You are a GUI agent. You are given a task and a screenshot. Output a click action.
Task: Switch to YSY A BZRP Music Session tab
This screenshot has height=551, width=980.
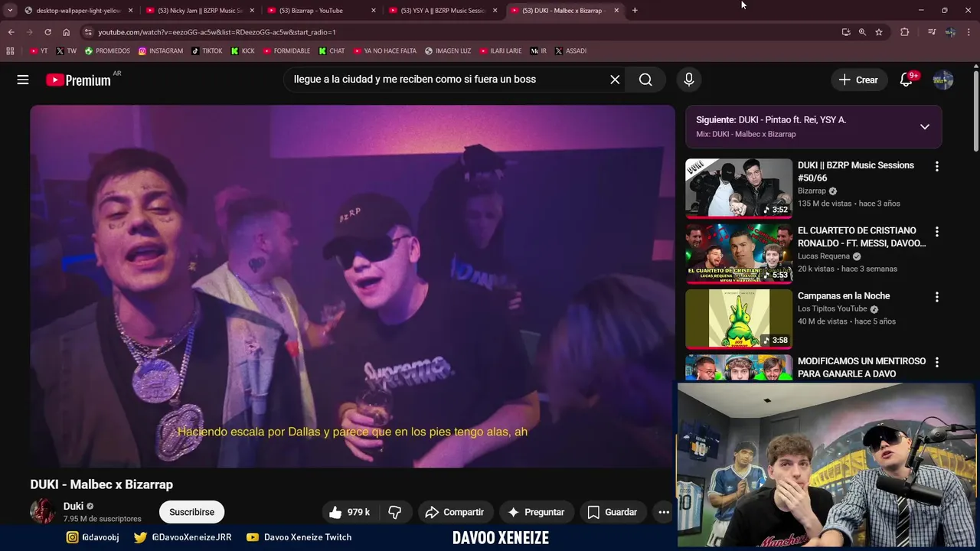444,11
